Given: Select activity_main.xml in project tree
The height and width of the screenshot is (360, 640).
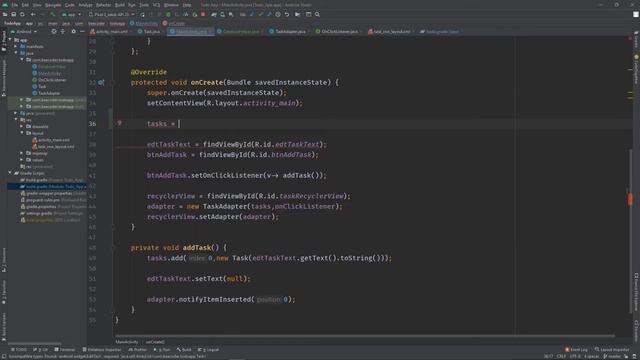Looking at the screenshot, I should pos(51,140).
